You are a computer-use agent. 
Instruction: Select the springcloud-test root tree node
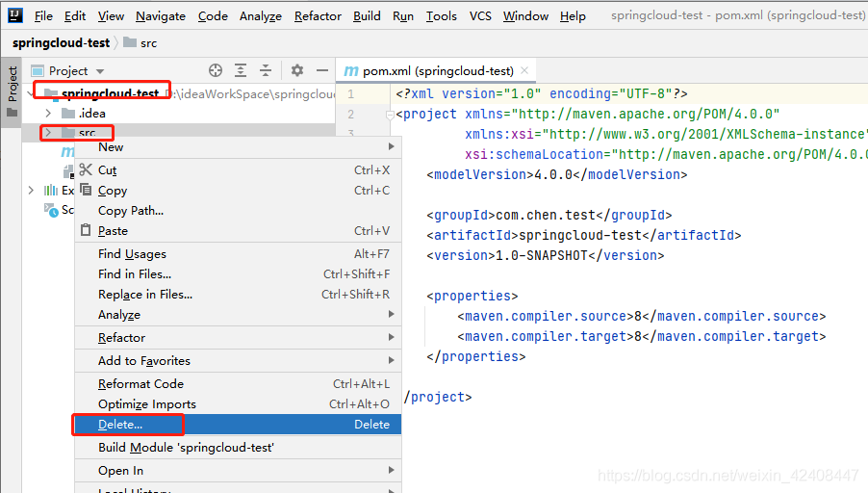[x=110, y=93]
